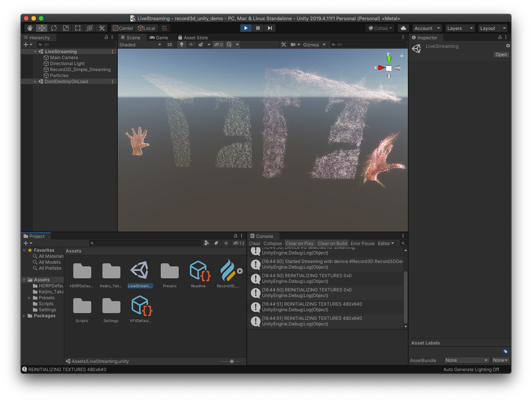Clear the Console log
This screenshot has height=401, width=532.
point(255,244)
